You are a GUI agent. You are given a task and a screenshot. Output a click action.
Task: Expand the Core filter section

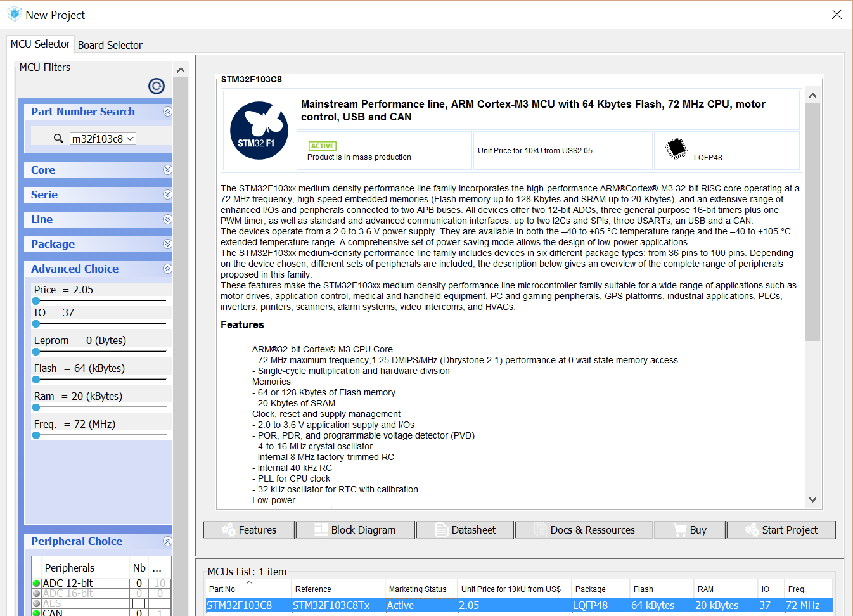[x=167, y=170]
